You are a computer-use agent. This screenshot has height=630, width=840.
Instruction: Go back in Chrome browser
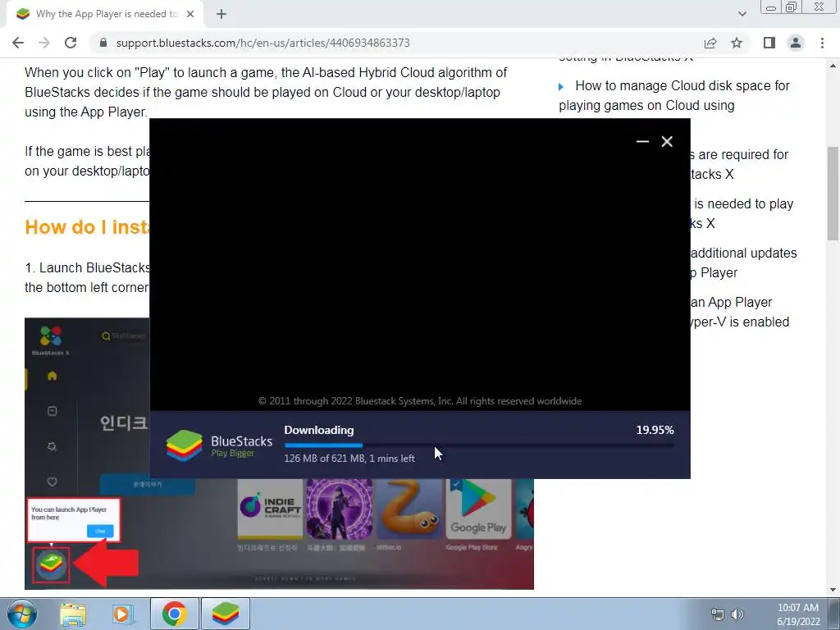coord(18,43)
